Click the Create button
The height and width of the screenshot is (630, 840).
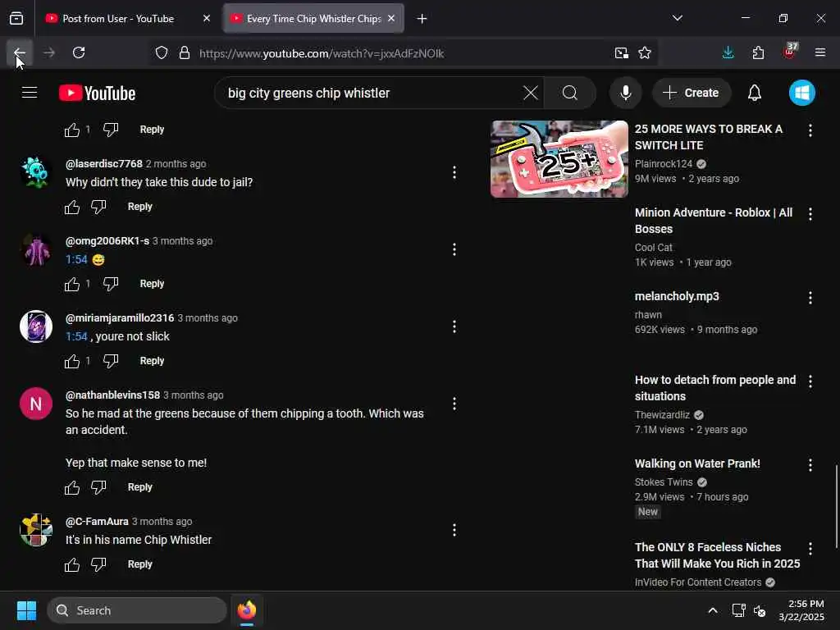pos(691,93)
